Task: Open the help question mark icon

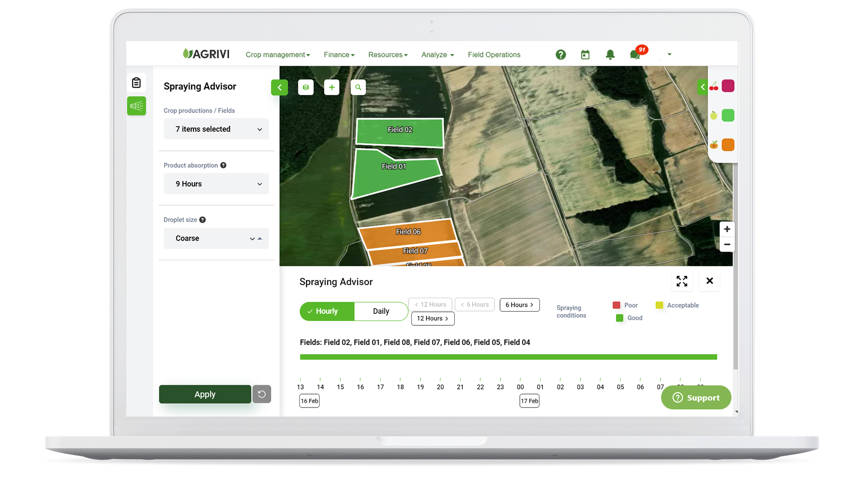Action: click(561, 54)
